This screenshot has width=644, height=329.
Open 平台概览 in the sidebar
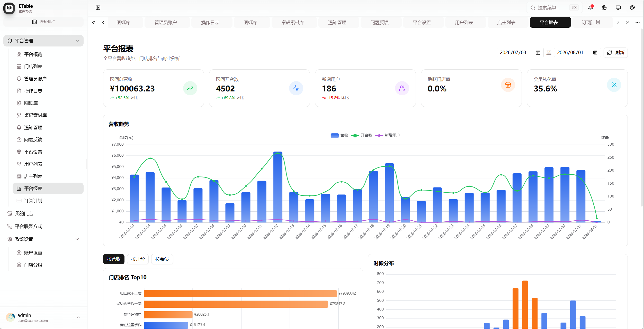pyautogui.click(x=48, y=54)
